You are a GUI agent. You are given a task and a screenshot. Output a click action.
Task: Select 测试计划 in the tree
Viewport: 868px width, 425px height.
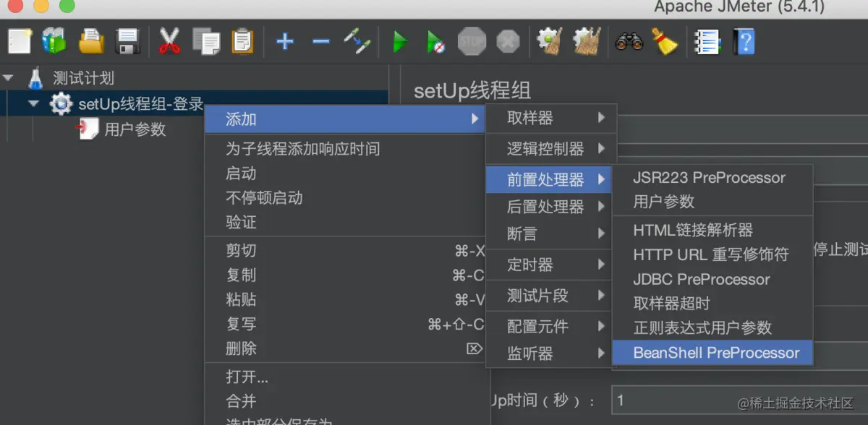click(x=84, y=78)
